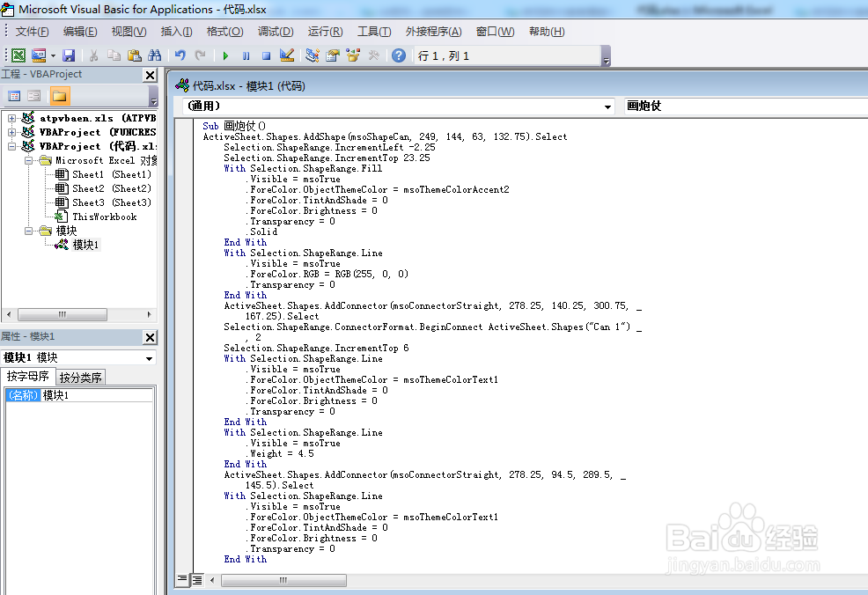Expand the VBAProject (FUNCRES) node

click(11, 132)
